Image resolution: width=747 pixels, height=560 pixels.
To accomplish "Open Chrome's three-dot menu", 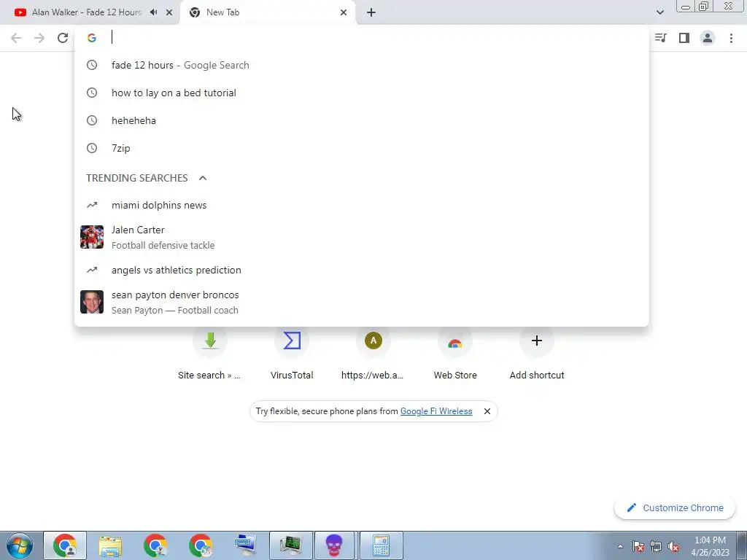I will click(731, 38).
